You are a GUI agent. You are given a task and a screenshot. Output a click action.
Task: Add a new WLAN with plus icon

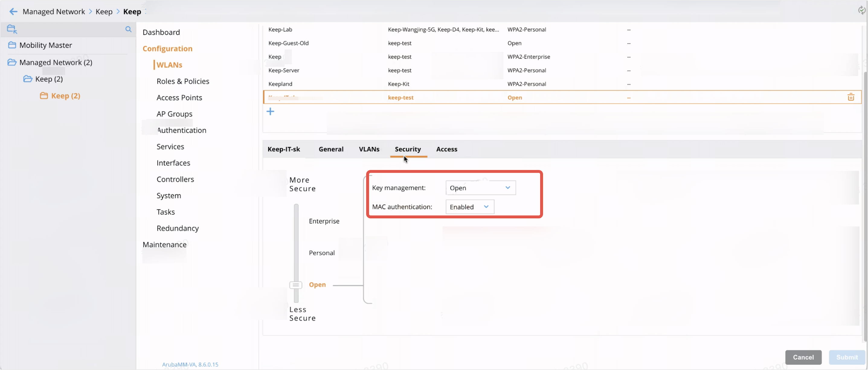(270, 111)
